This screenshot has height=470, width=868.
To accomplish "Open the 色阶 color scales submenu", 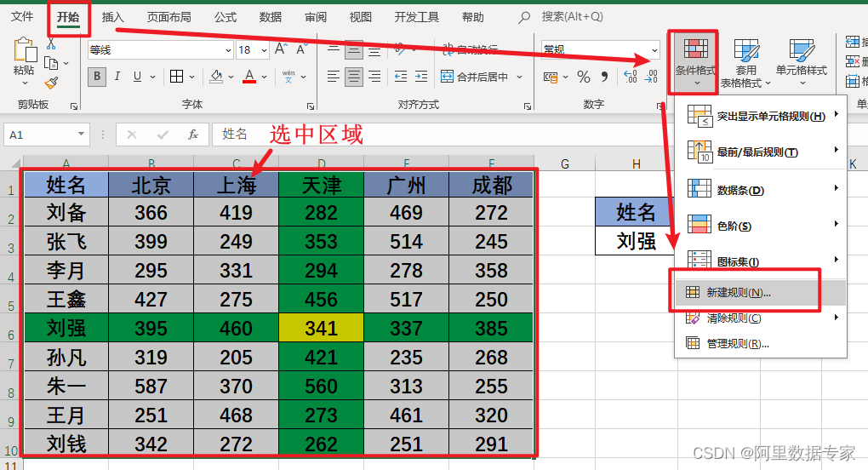I will coord(761,226).
